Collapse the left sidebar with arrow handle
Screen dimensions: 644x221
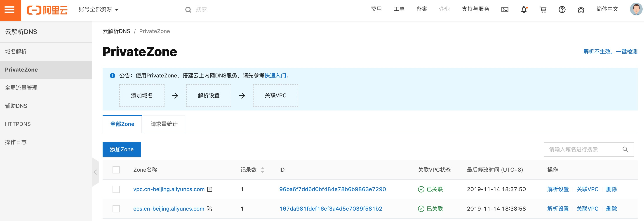coord(95,172)
